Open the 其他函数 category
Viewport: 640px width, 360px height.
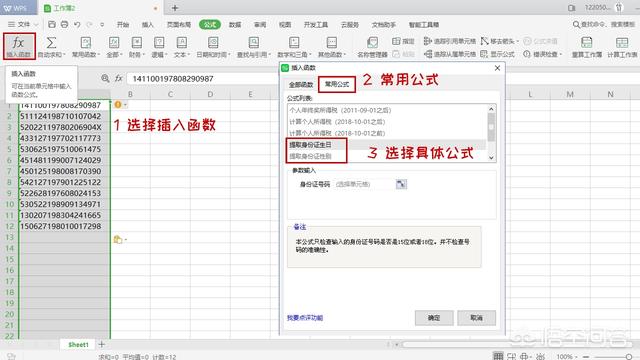pyautogui.click(x=332, y=46)
